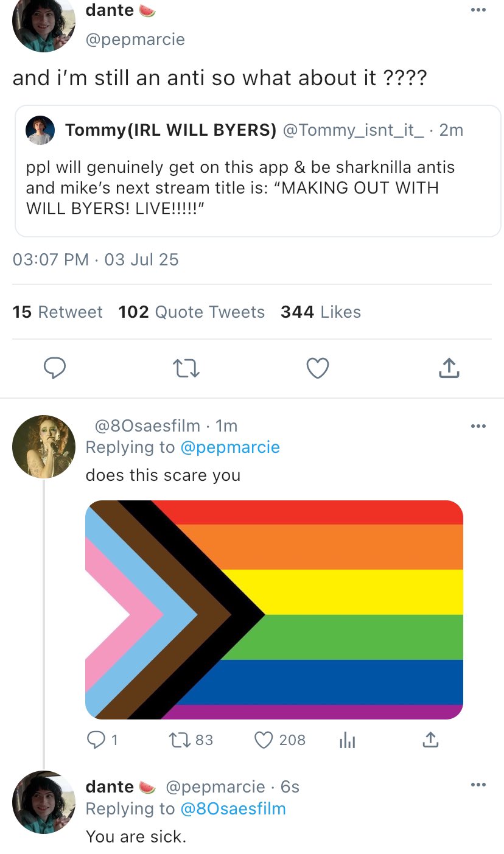Open the progress pride flag image

click(274, 609)
